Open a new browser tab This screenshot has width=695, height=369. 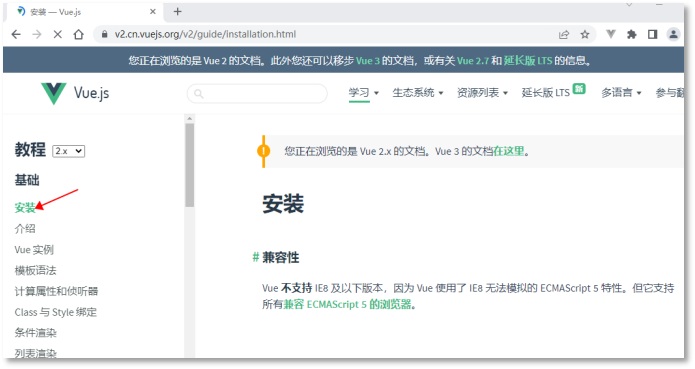(177, 12)
